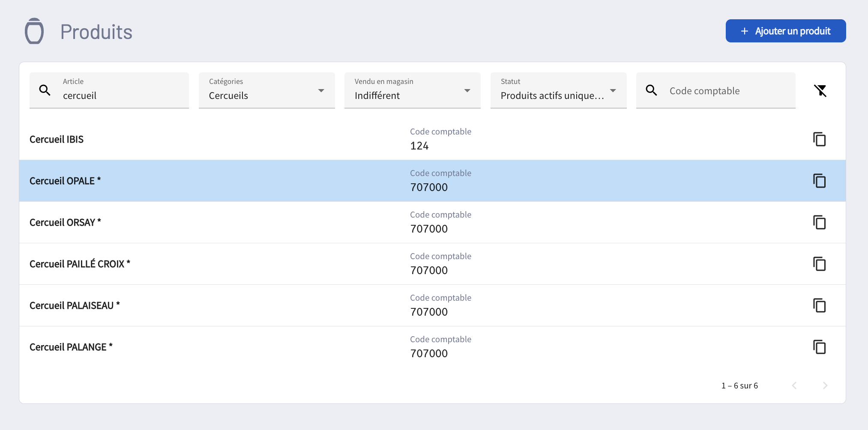Open the Cercueil IBIS row
868x430 pixels.
pyautogui.click(x=432, y=139)
